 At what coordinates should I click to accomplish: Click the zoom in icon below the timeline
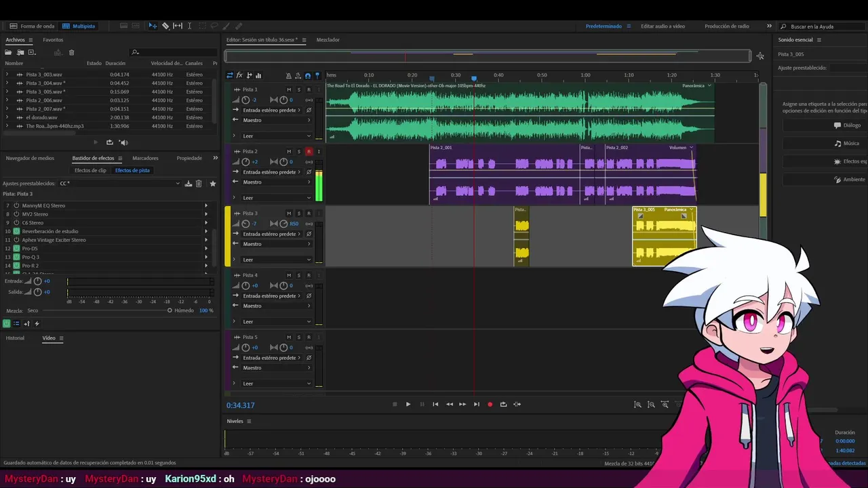(x=637, y=405)
